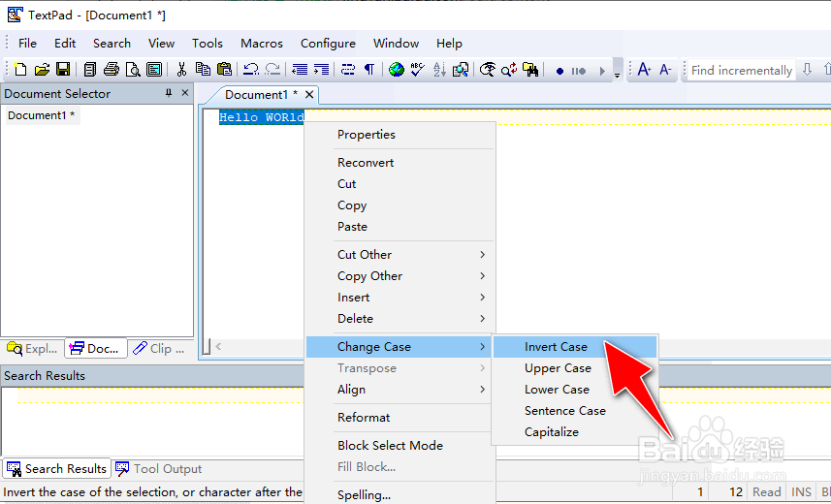The image size is (831, 504).
Task: Click the Paste clipboard toolbar icon
Action: [x=225, y=70]
